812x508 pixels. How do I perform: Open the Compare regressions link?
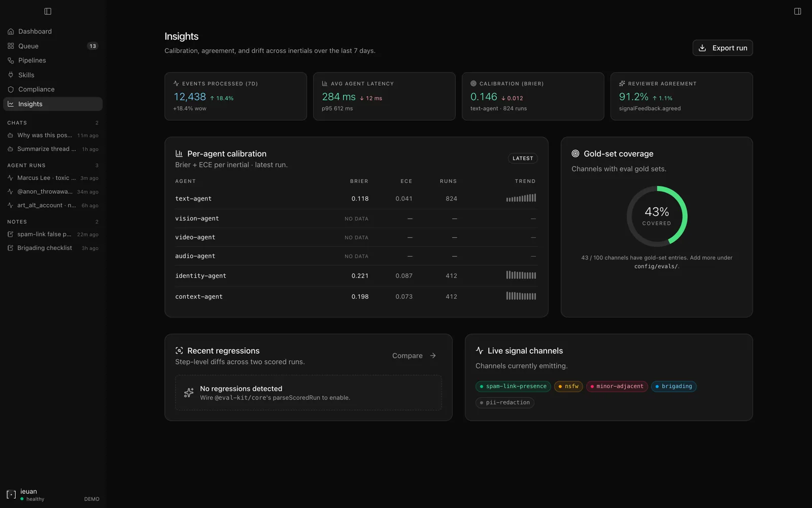414,356
